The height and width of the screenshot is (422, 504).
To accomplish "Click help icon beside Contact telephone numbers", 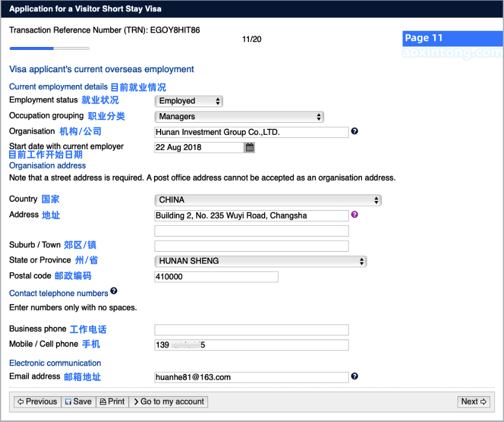I will tap(114, 291).
